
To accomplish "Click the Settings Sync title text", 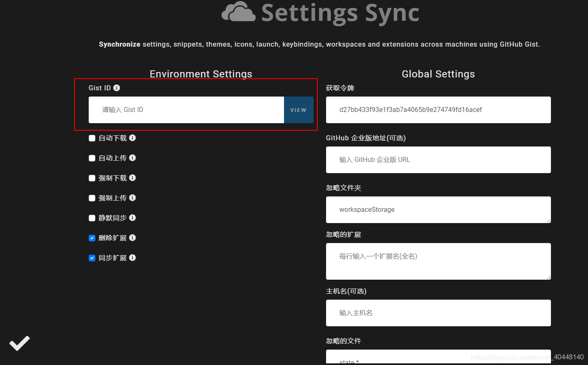I will [340, 12].
